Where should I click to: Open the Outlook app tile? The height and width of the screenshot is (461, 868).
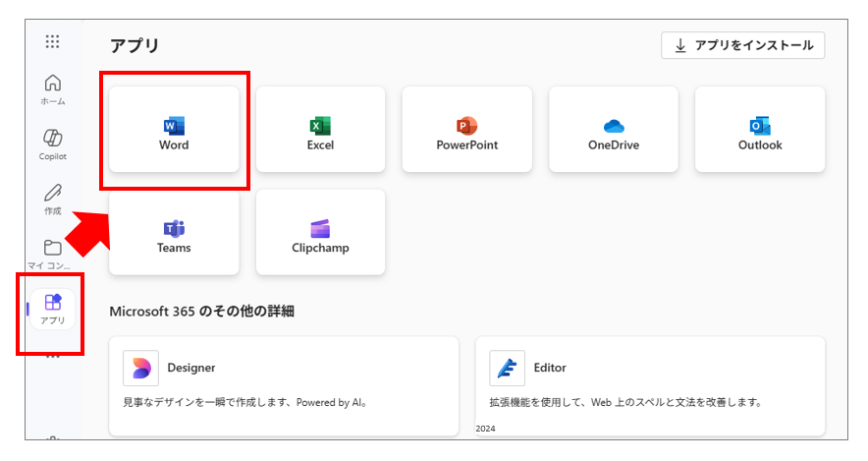tap(760, 129)
